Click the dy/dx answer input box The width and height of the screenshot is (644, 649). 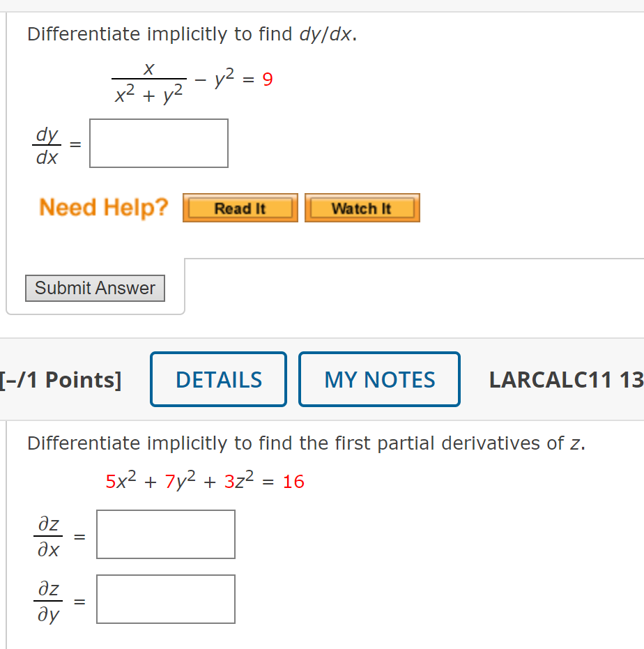[x=158, y=143]
